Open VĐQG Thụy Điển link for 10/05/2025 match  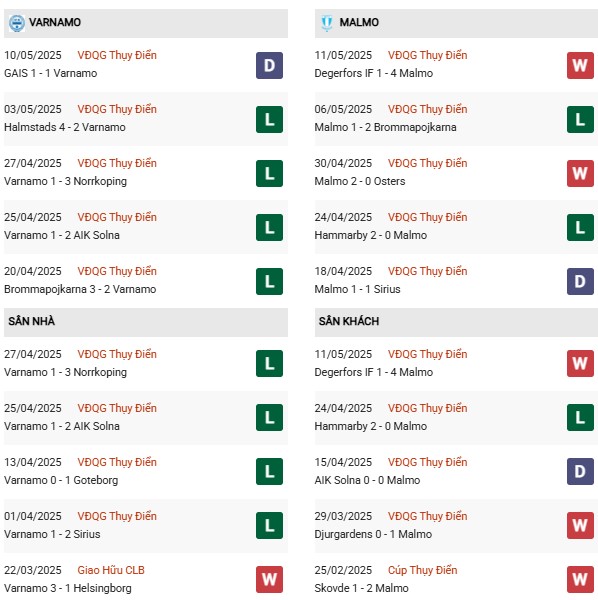coord(117,55)
